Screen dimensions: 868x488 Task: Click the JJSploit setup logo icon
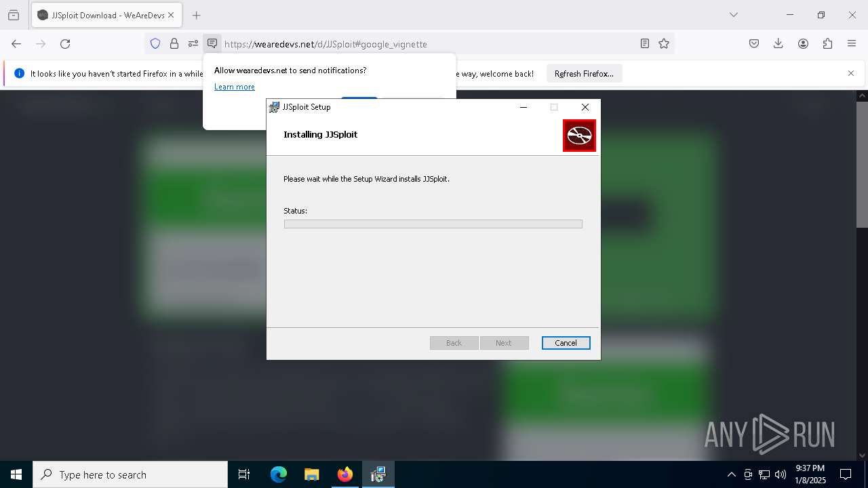[x=579, y=136]
